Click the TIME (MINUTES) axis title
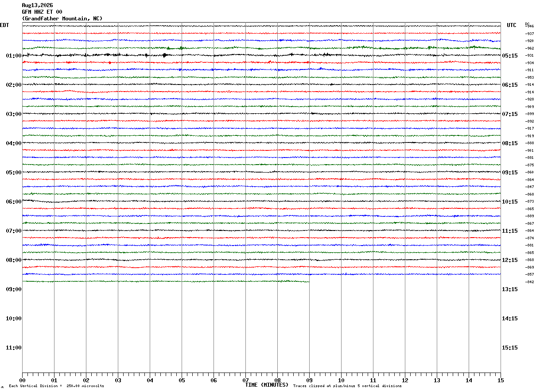The height and width of the screenshot is (392, 536). 267,385
